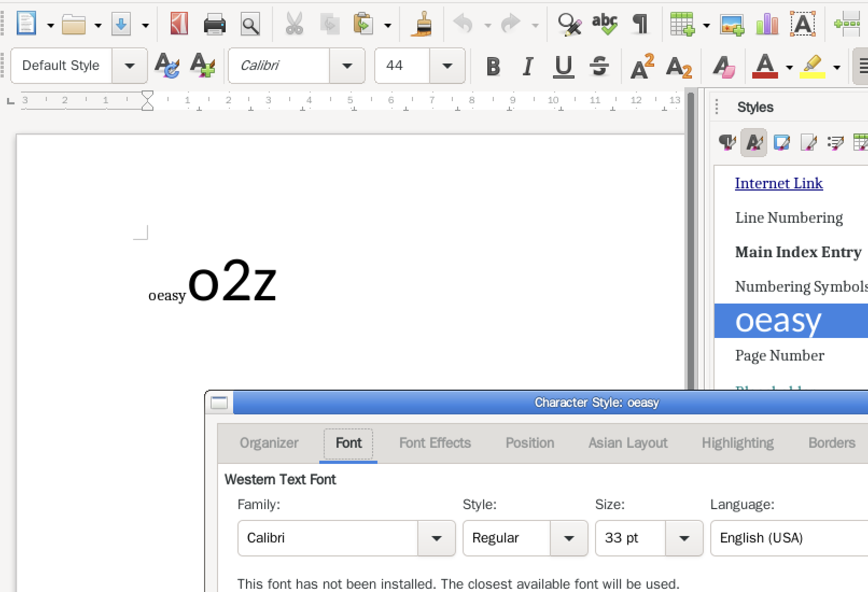Select Main Index Entry style

click(x=798, y=252)
